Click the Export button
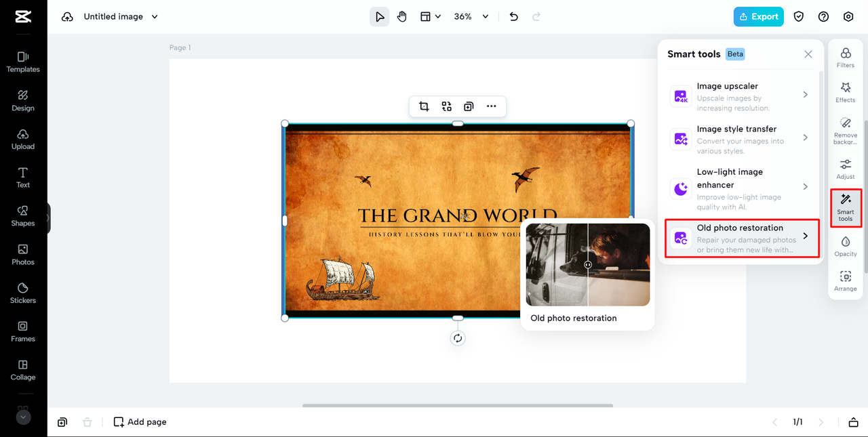868x437 pixels. [x=758, y=17]
